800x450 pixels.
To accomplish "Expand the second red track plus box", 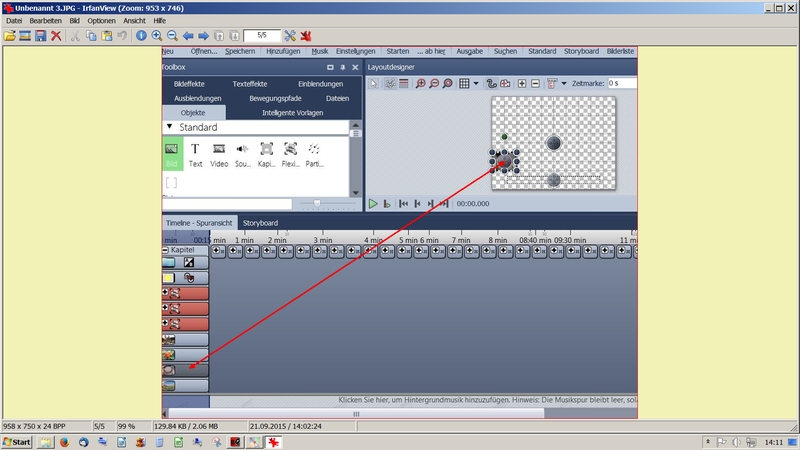I will [166, 309].
